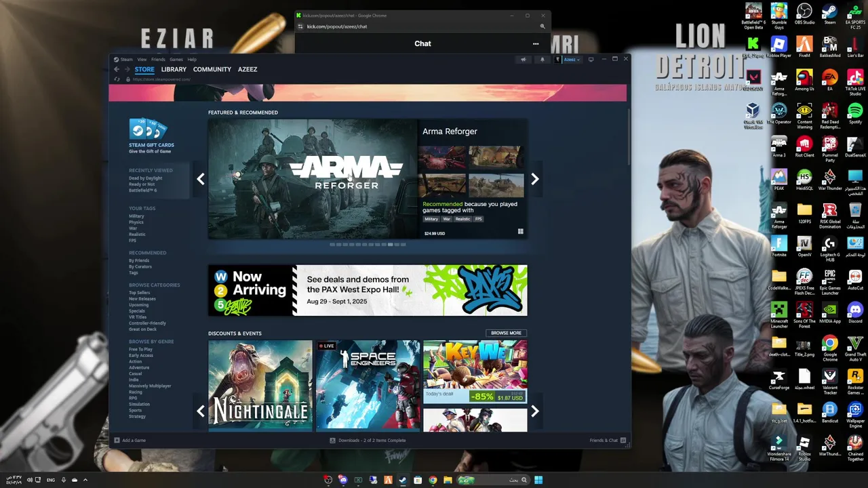
Task: Open Dead by Daylight in recently viewed
Action: click(145, 178)
